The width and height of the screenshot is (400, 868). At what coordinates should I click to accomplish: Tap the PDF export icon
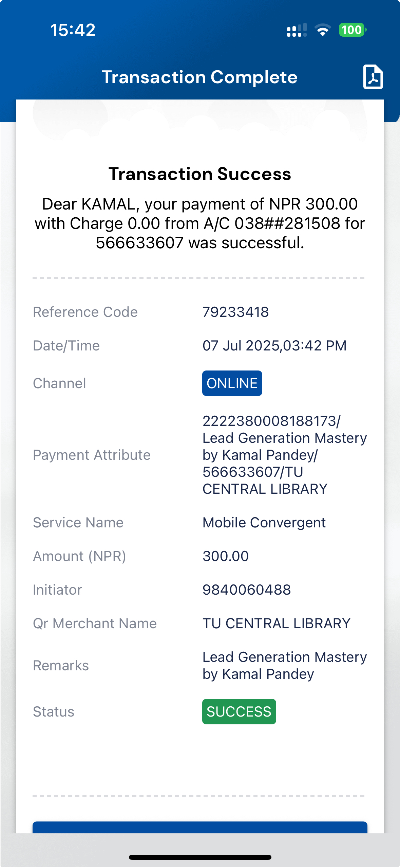click(x=373, y=77)
